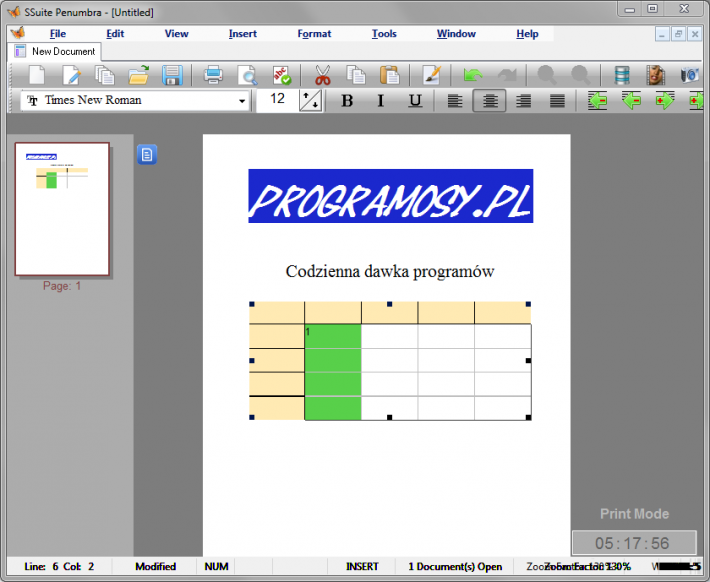
Task: Open the Format menu
Action: click(x=314, y=34)
